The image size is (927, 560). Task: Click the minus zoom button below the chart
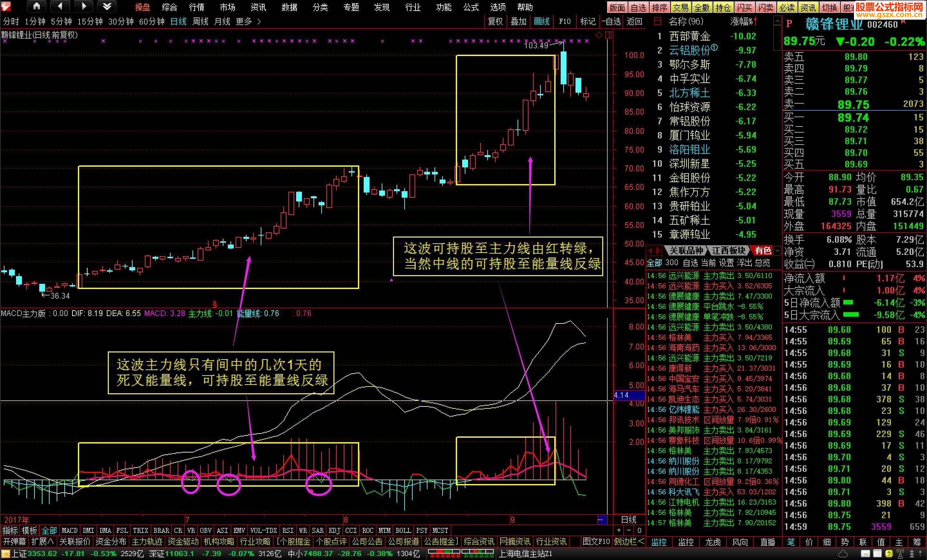coord(629,530)
